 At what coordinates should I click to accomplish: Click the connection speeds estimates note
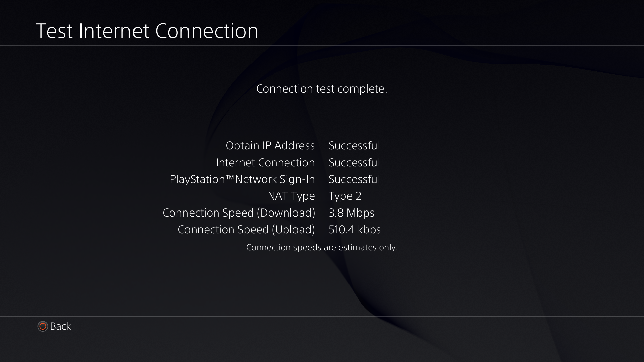click(x=322, y=247)
